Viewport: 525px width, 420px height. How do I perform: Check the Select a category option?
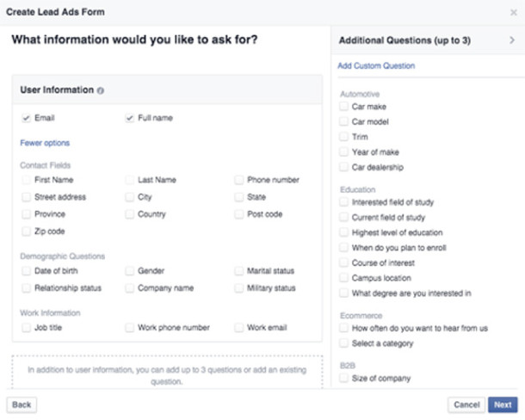(344, 343)
